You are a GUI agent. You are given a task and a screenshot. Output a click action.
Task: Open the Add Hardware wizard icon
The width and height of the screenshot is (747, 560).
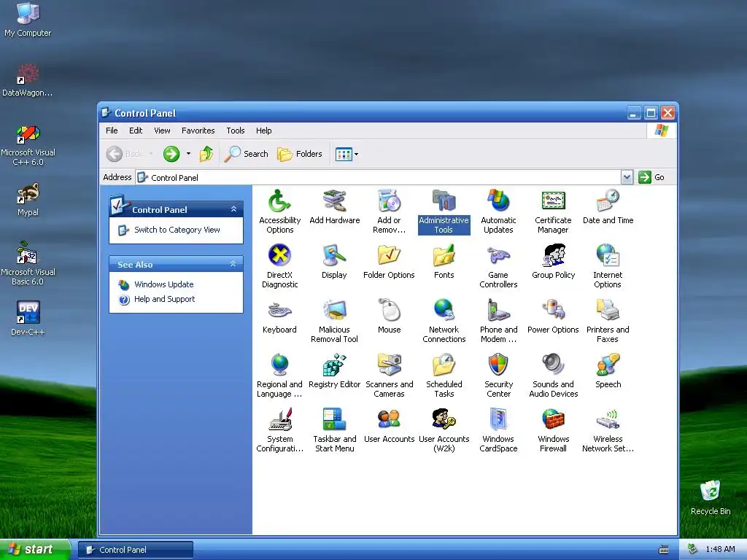pyautogui.click(x=334, y=207)
